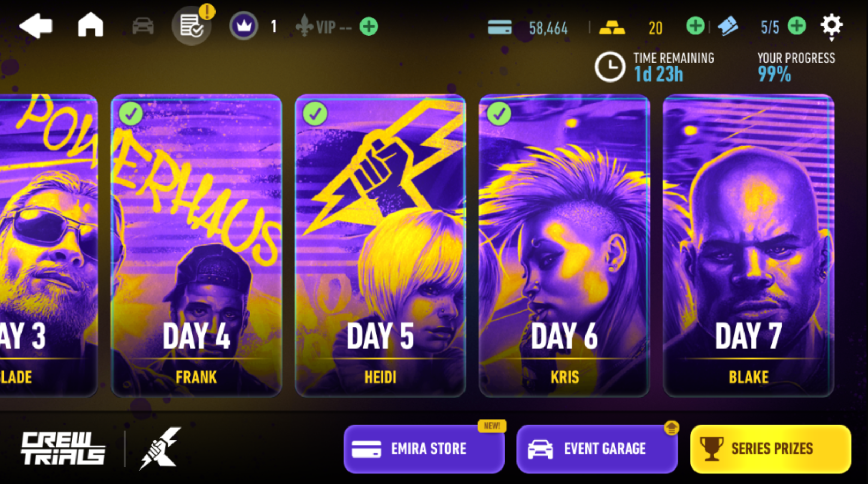Tap the Day 4 completed checkmark
Image resolution: width=868 pixels, height=484 pixels.
pyautogui.click(x=131, y=114)
